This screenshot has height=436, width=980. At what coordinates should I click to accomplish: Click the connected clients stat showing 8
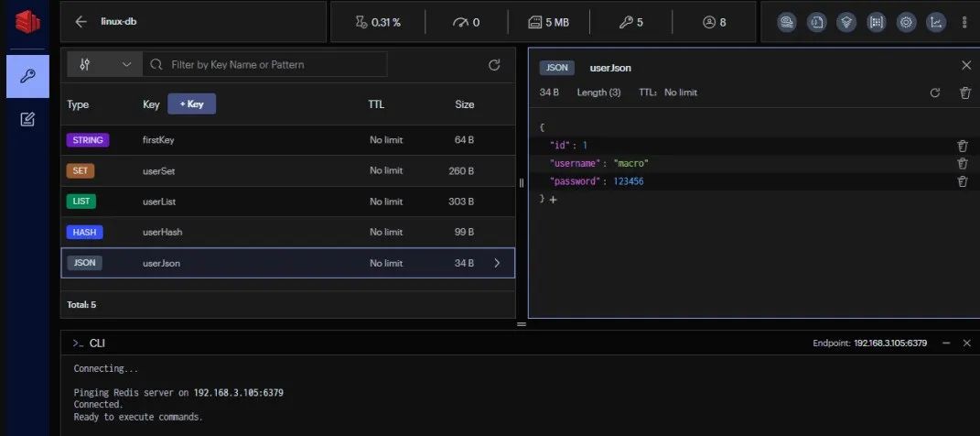click(715, 23)
